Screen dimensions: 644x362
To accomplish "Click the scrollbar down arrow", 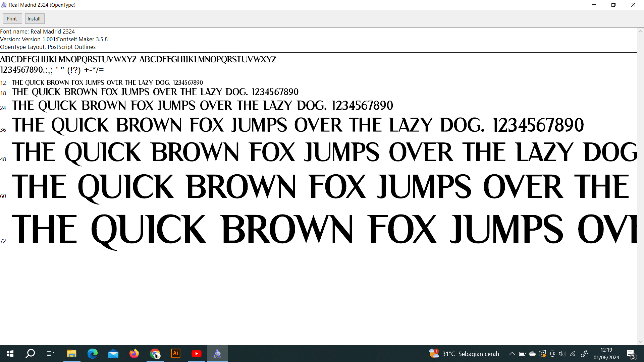I will [x=640, y=342].
